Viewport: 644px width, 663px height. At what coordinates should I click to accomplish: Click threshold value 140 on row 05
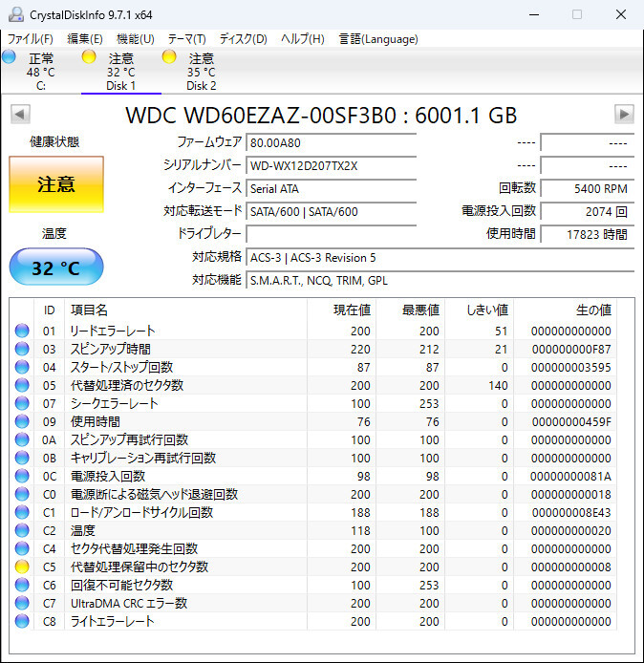[498, 385]
